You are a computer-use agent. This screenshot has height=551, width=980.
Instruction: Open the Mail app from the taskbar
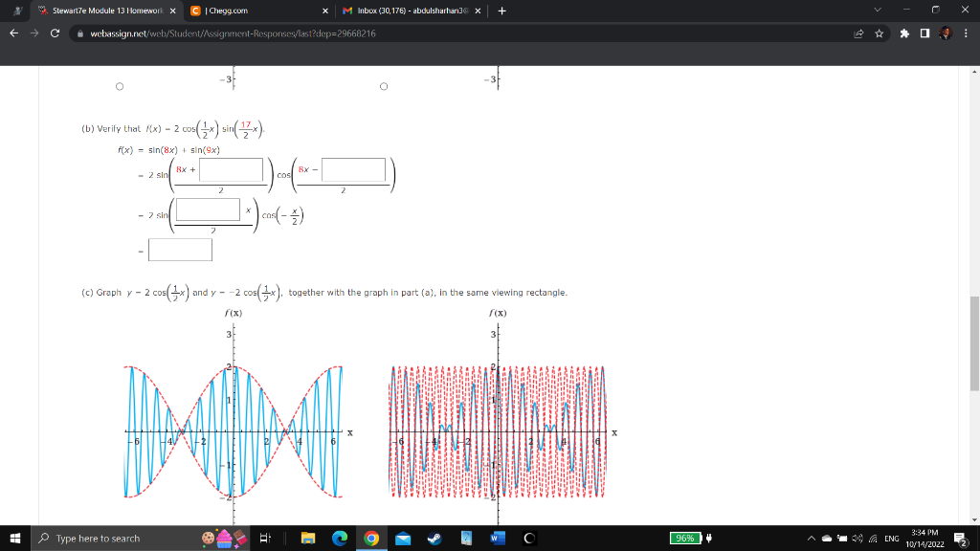click(x=403, y=538)
